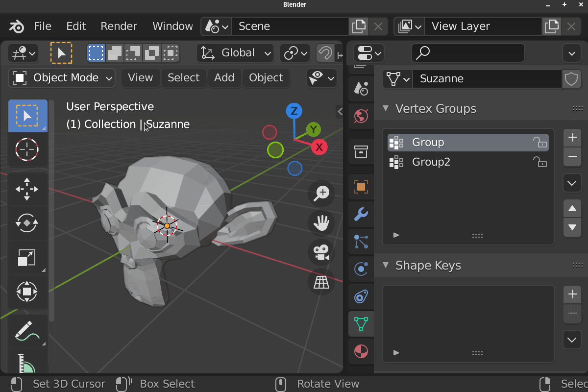Open the Modifiers wrench tab
Image resolution: width=588 pixels, height=392 pixels.
click(x=361, y=214)
